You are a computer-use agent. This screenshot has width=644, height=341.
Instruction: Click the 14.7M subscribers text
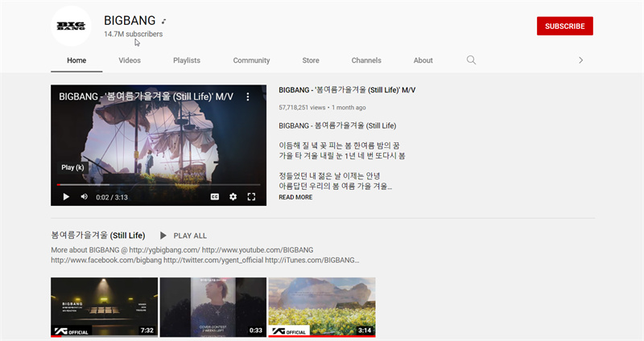133,34
